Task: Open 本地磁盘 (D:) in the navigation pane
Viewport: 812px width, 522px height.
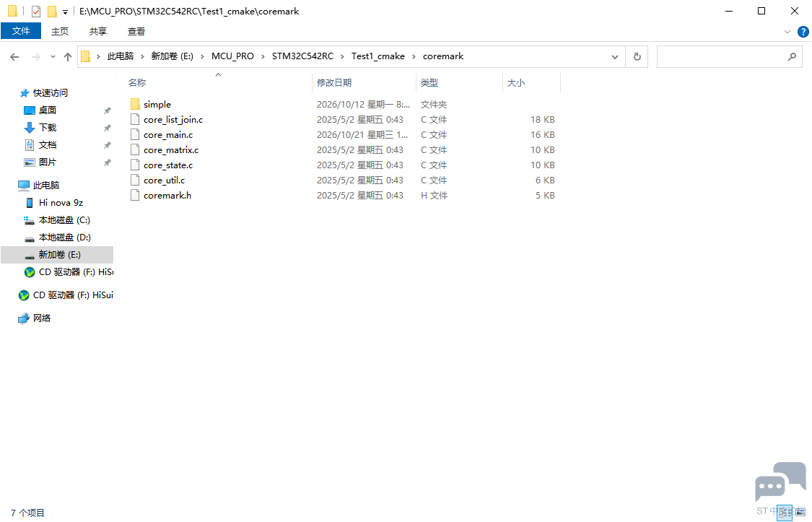Action: click(x=65, y=238)
